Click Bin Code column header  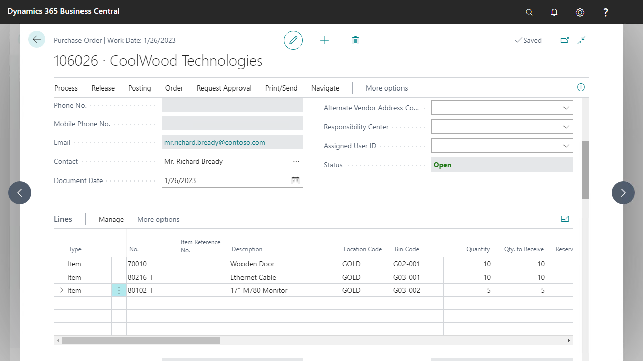click(407, 249)
